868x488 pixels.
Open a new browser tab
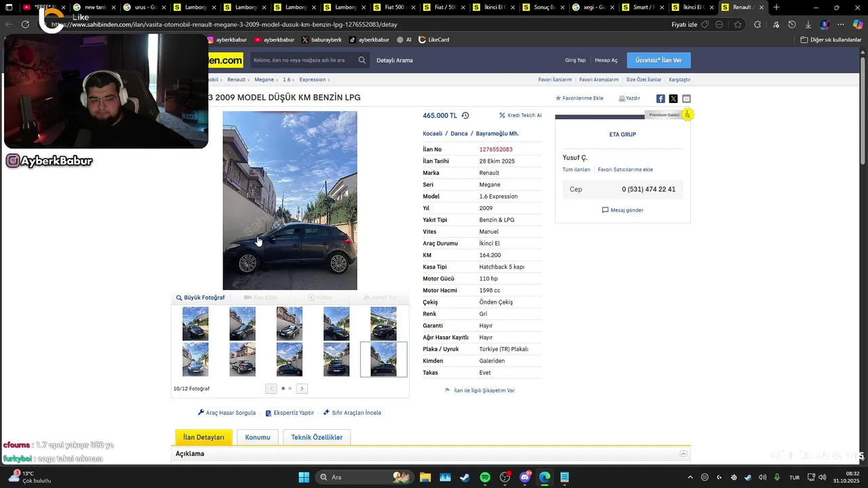(776, 7)
